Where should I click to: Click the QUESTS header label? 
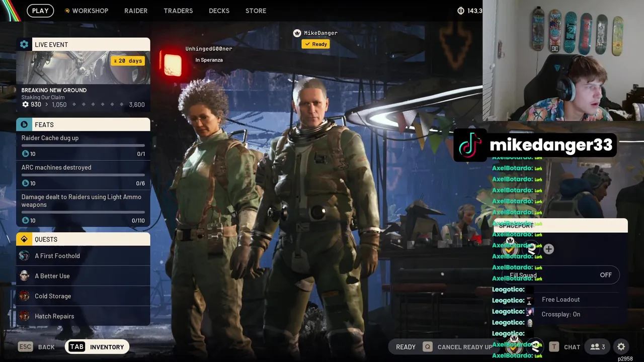click(x=46, y=239)
